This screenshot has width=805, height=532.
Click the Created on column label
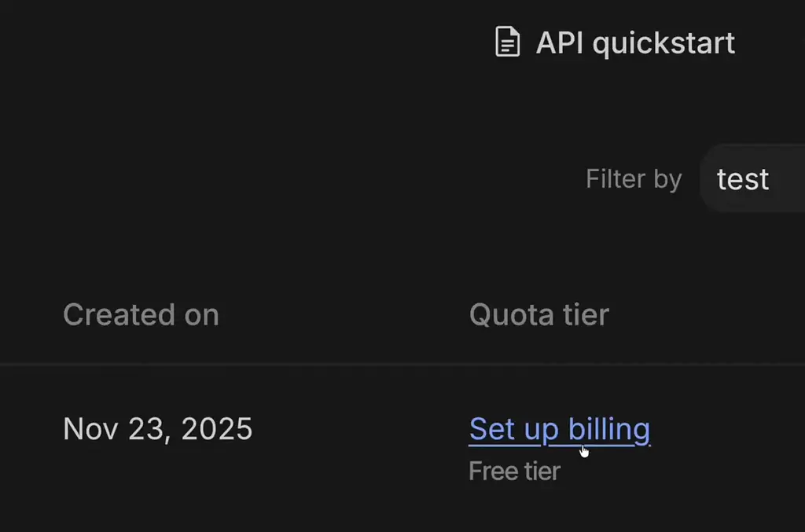click(141, 314)
